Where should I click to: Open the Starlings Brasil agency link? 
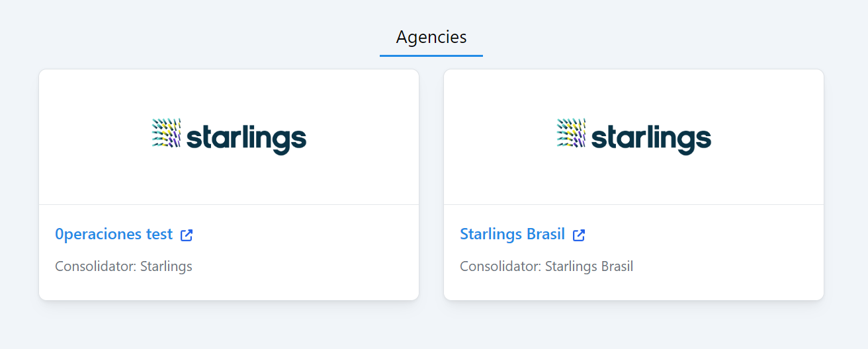coord(512,234)
